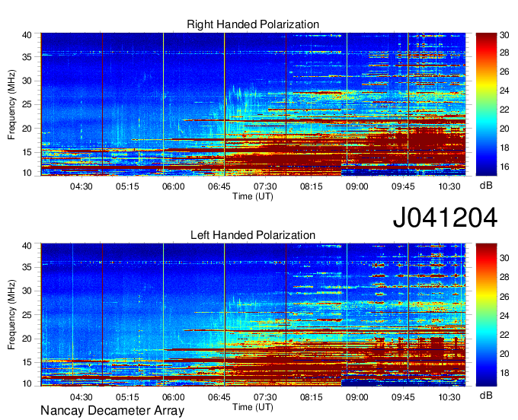Click the 30 dB tick on Right Handed color bar
The height and width of the screenshot is (420, 518).
[x=504, y=35]
